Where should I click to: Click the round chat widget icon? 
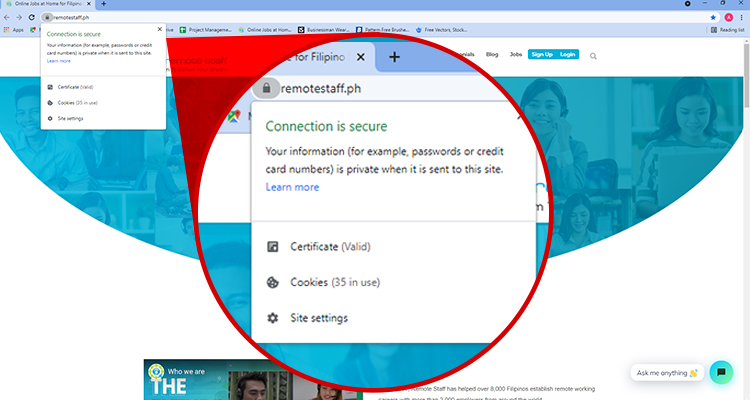click(721, 372)
